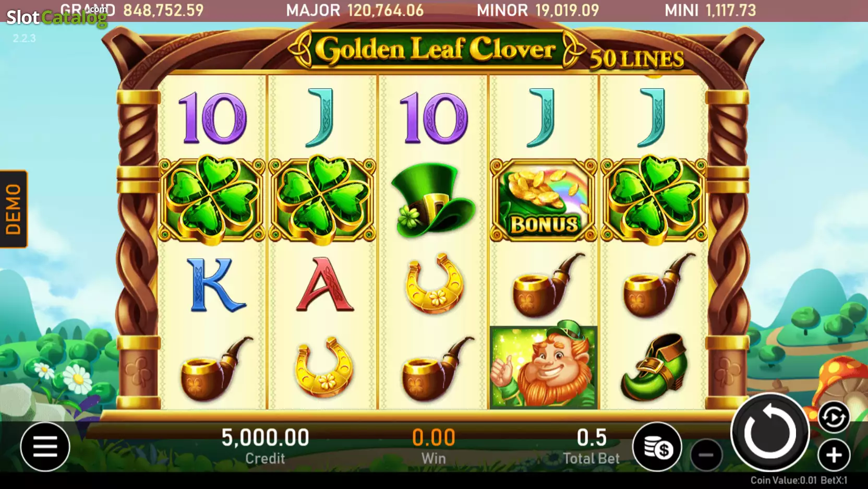Spin the reels with the large spin button
The image size is (868, 489).
tap(770, 433)
